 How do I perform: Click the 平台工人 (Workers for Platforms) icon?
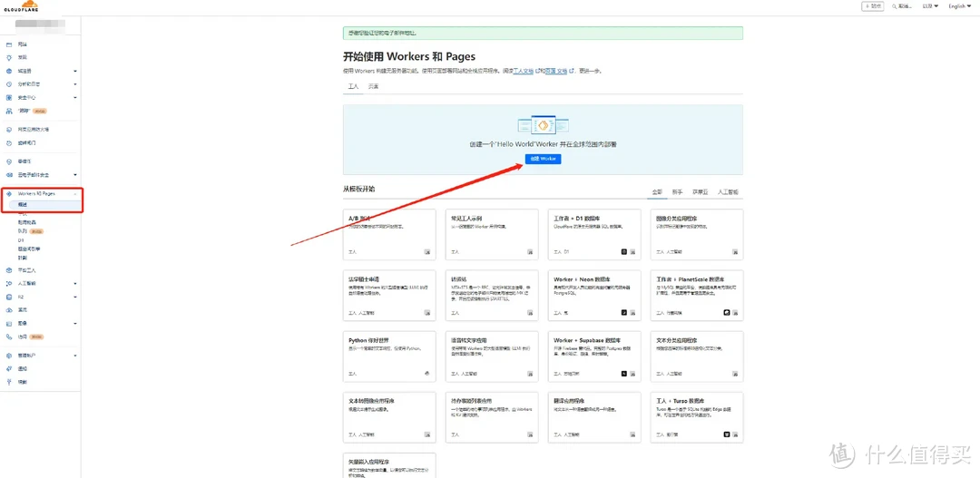(x=9, y=270)
